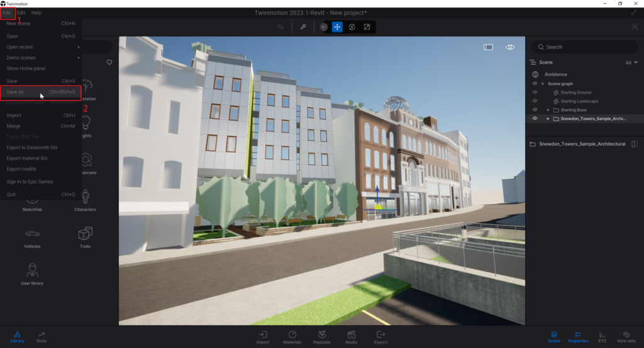
Task: Switch to the Library tab
Action: [x=17, y=337]
